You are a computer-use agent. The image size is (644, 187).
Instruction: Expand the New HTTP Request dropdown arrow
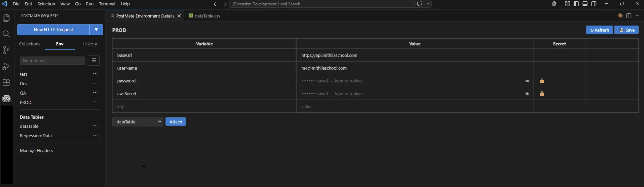tap(96, 30)
